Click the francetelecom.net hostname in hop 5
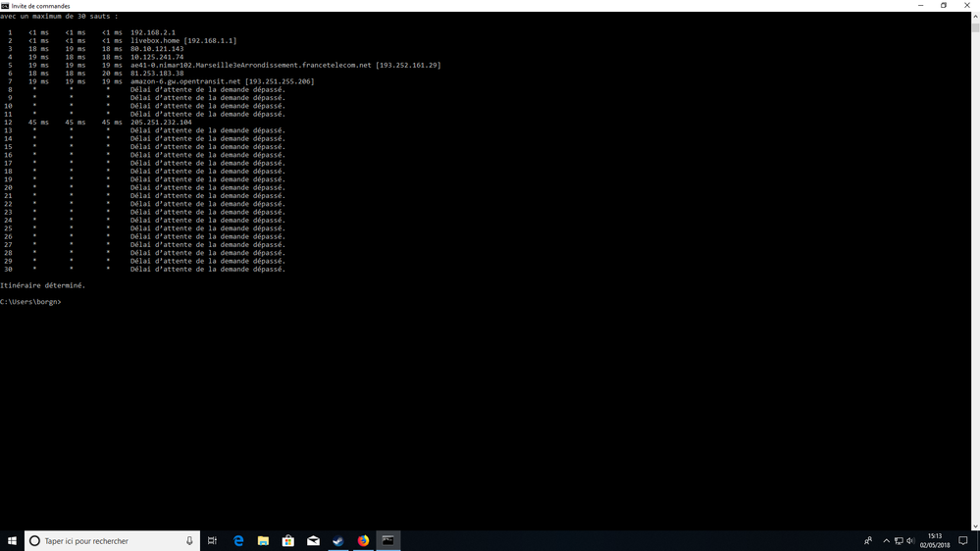Image resolution: width=980 pixels, height=551 pixels. click(250, 65)
